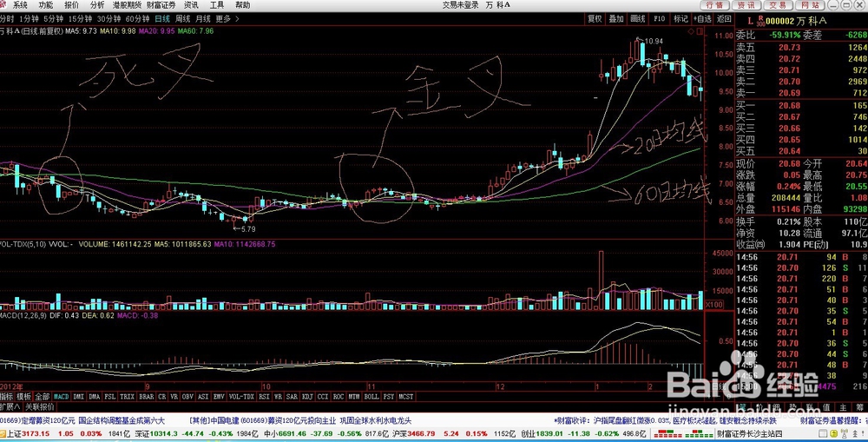Switch chart to 1分钟 period
The image size is (868, 442).
coord(29,19)
